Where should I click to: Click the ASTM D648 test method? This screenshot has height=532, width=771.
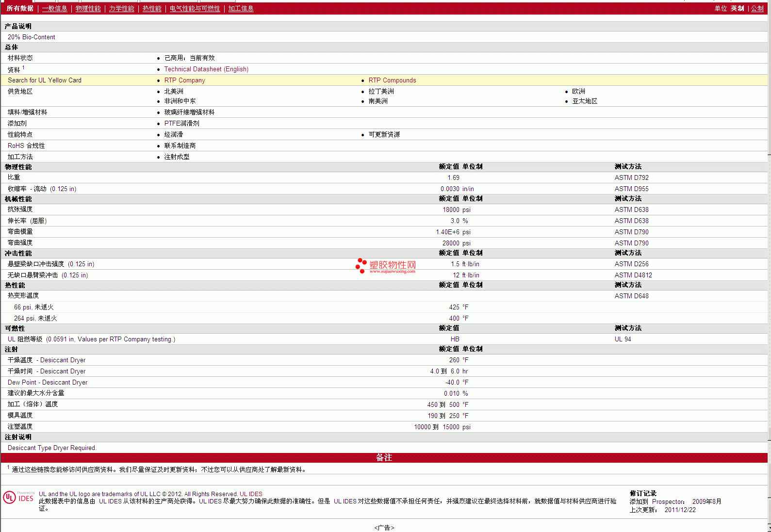click(631, 296)
